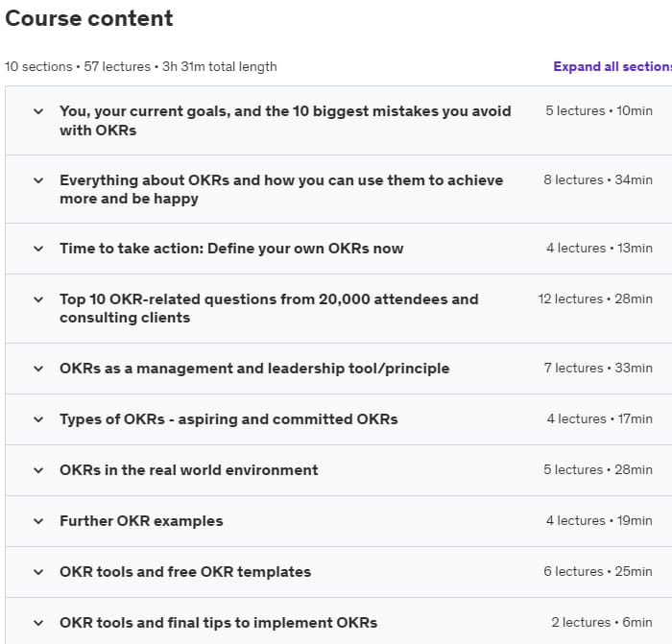
Task: Click '2 lectures • 6min' label
Action: [x=602, y=623]
